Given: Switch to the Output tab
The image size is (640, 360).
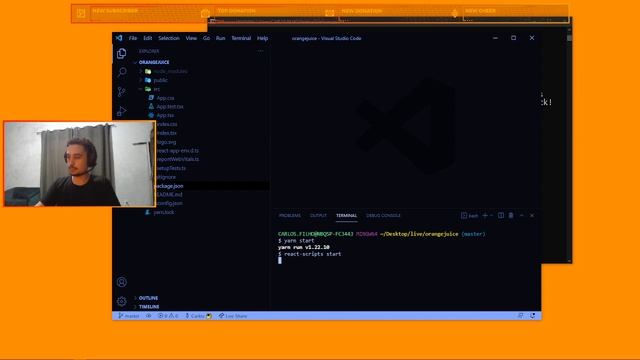Looking at the screenshot, I should click(318, 216).
